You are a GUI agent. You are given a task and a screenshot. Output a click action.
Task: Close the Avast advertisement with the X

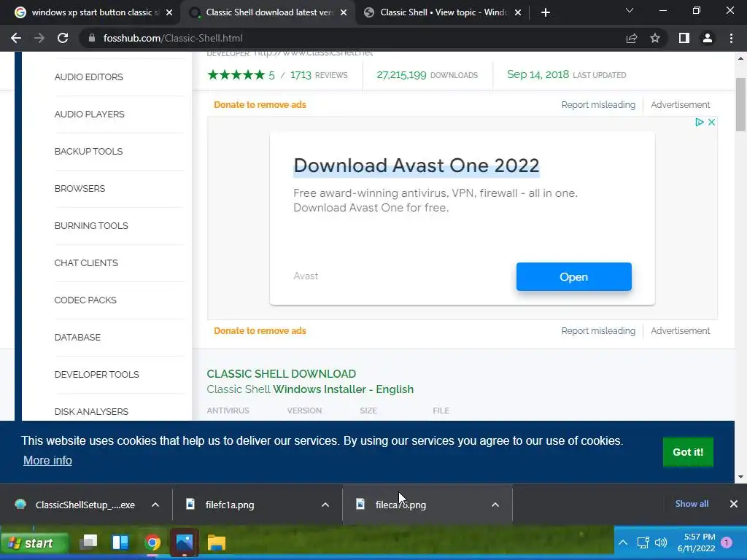pos(711,122)
